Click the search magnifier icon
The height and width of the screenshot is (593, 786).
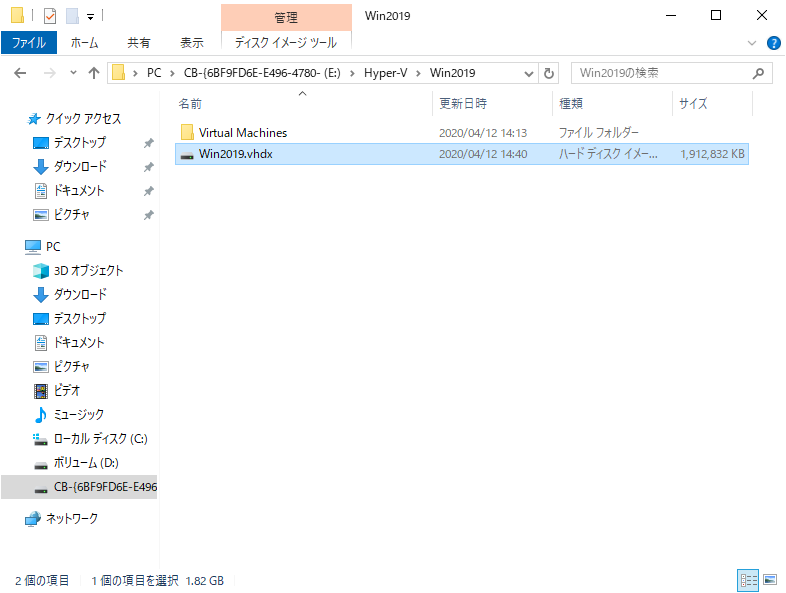[758, 73]
